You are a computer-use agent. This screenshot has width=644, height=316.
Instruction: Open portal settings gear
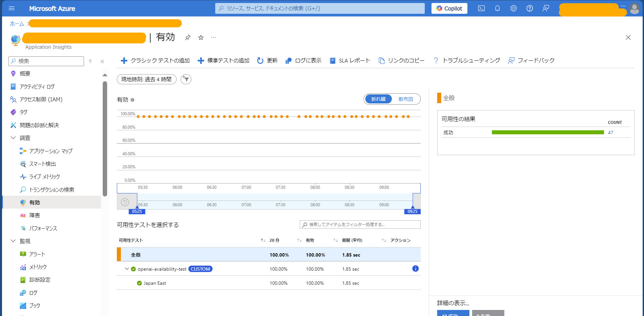tap(513, 8)
